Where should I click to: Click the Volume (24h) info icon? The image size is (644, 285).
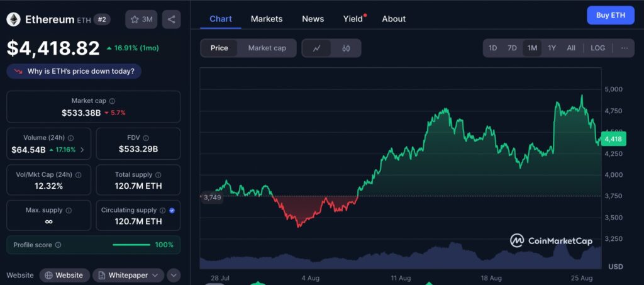(x=70, y=138)
